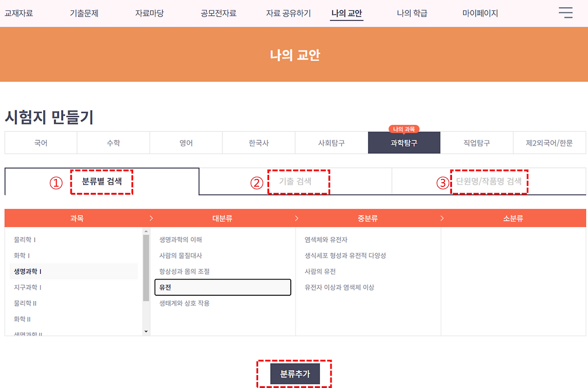Go to 나의 학급 page
The width and height of the screenshot is (588, 388).
[x=412, y=13]
